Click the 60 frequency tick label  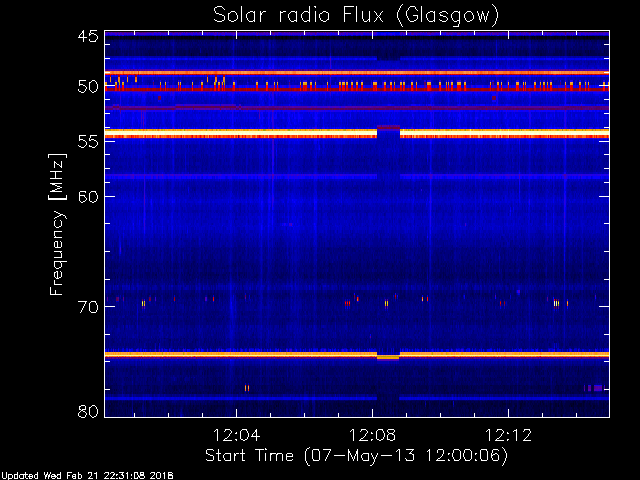88,196
